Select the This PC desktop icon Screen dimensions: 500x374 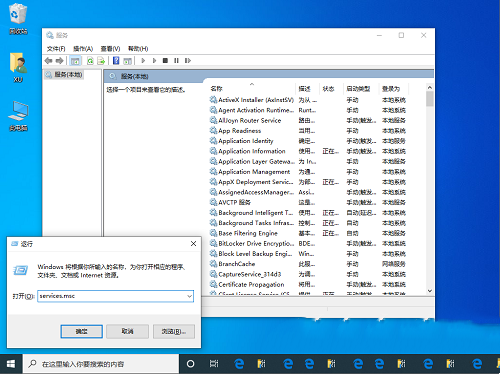pos(18,116)
